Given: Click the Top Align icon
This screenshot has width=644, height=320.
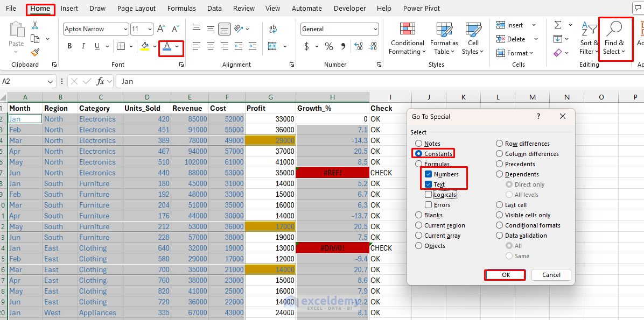Looking at the screenshot, I should pos(197,29).
